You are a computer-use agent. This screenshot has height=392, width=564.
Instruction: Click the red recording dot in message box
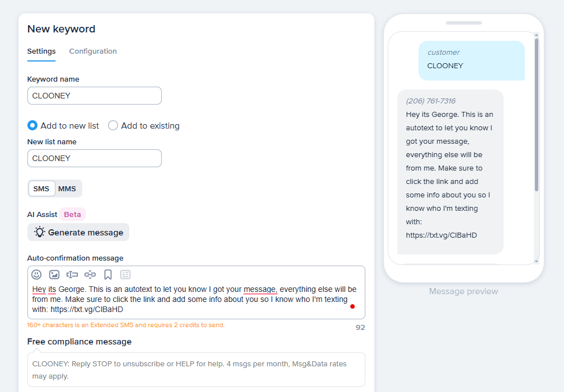pos(352,306)
